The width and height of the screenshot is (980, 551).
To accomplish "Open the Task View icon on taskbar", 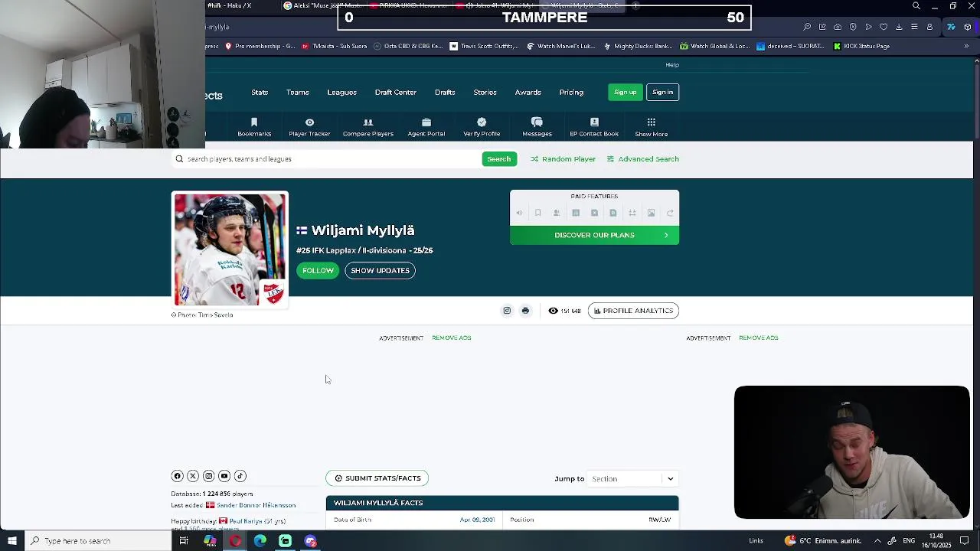I will 184,541.
